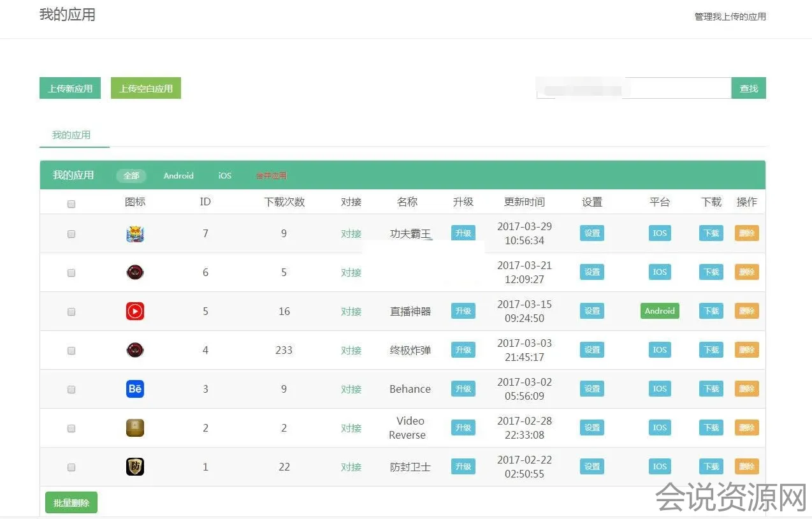Screen dimensions: 812x519
Task: Tick the checkbox for 防封卫士 row
Action: pyautogui.click(x=71, y=467)
